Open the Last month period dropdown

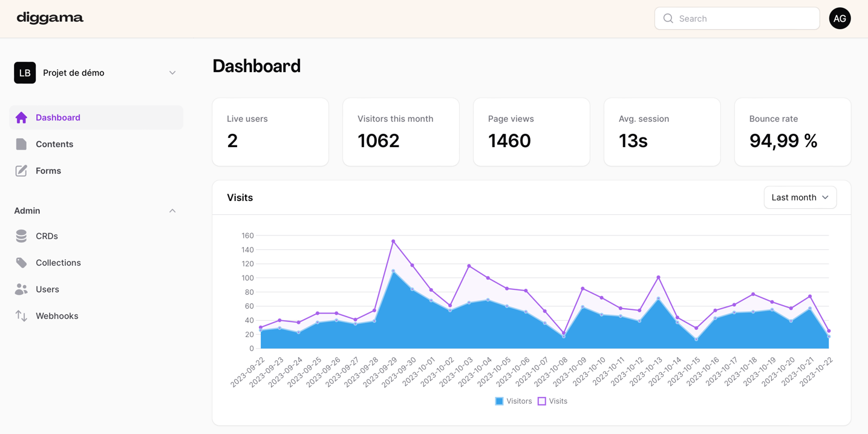point(800,197)
